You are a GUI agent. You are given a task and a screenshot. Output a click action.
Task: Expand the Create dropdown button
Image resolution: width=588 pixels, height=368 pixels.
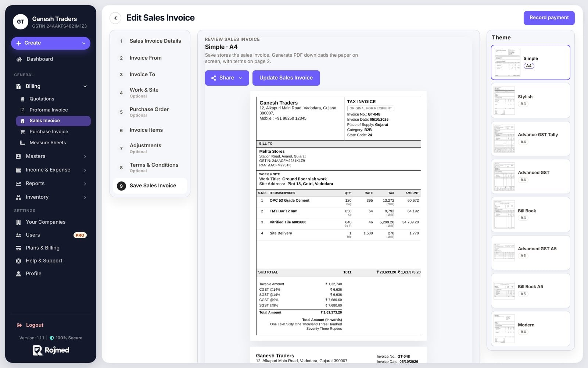51,43
